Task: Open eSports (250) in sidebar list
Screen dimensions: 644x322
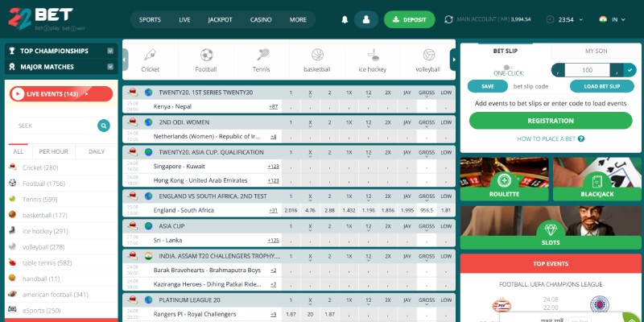Action: click(61, 311)
